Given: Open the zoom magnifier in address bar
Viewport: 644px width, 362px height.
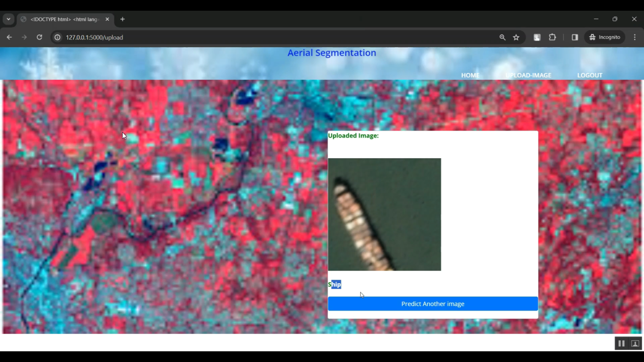Looking at the screenshot, I should coord(502,37).
